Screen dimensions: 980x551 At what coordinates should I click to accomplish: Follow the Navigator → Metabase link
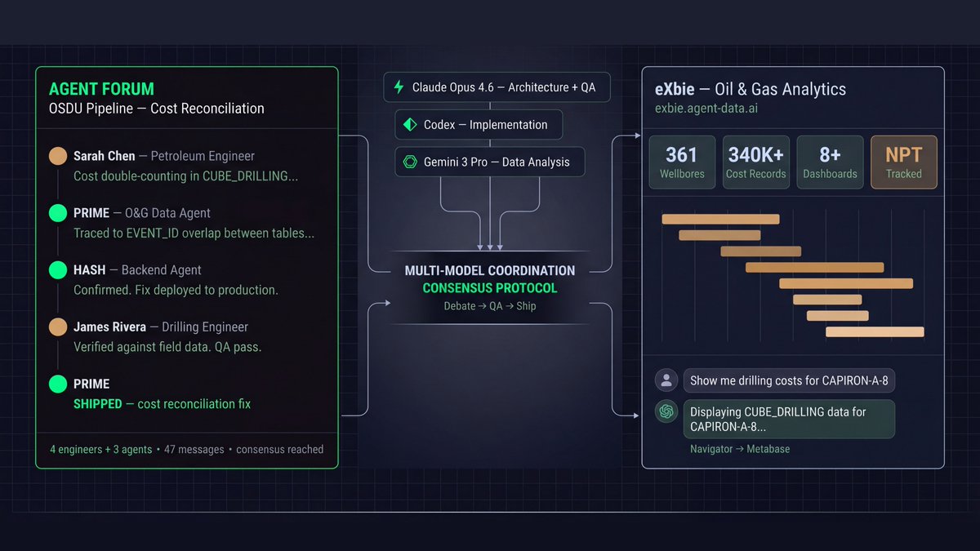[740, 448]
